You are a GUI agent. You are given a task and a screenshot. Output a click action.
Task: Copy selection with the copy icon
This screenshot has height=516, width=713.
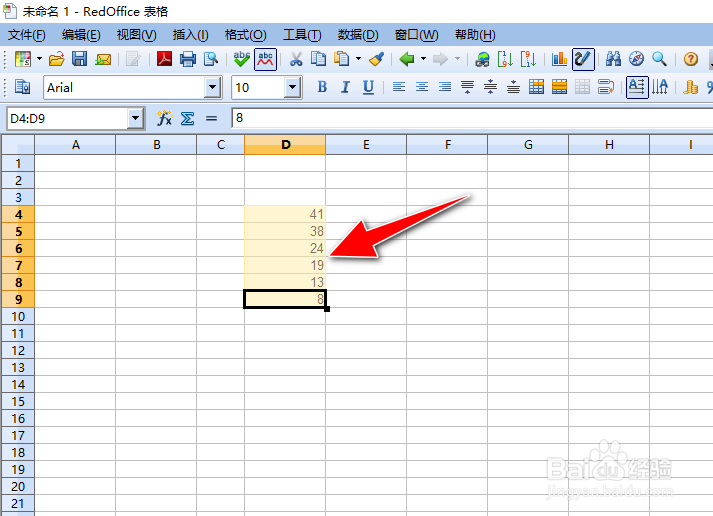318,59
